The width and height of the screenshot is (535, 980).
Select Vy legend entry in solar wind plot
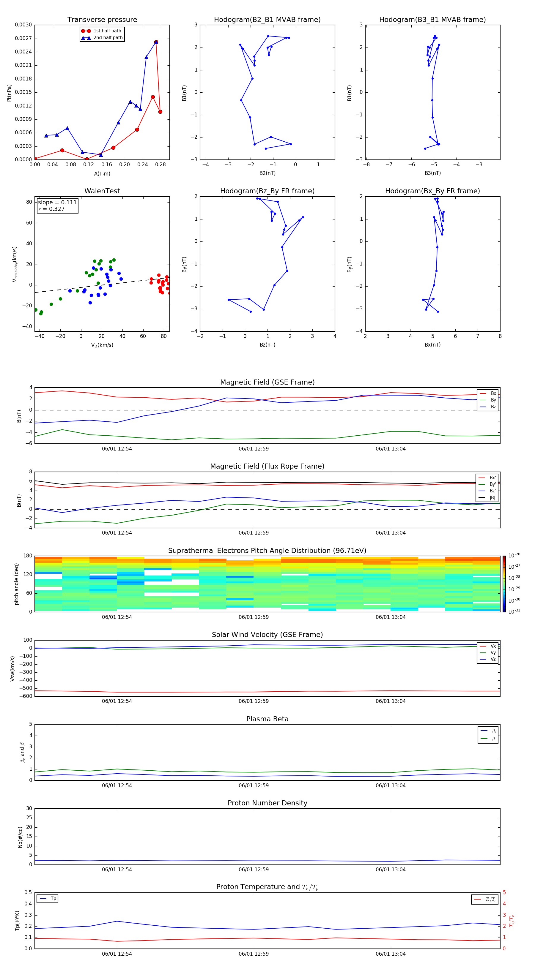click(488, 652)
